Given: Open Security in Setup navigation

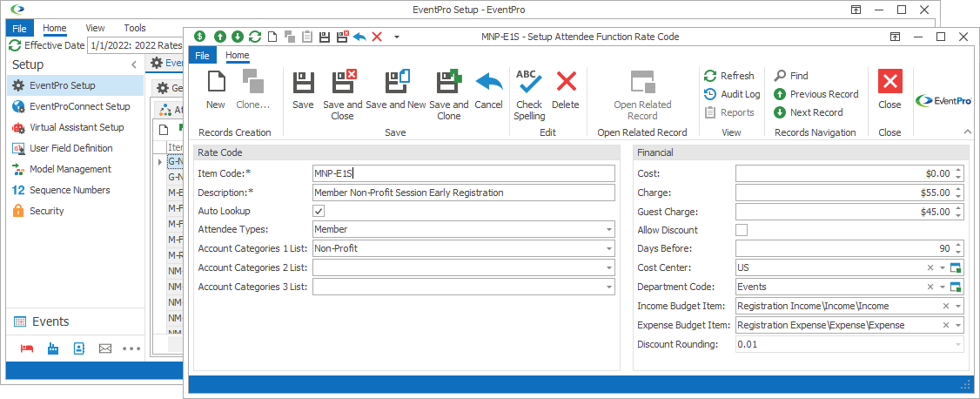Looking at the screenshot, I should point(75,211).
